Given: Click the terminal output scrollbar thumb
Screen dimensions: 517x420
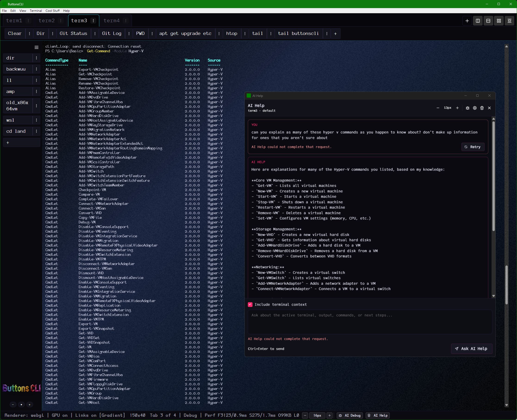Looking at the screenshot, I should click(x=506, y=285).
